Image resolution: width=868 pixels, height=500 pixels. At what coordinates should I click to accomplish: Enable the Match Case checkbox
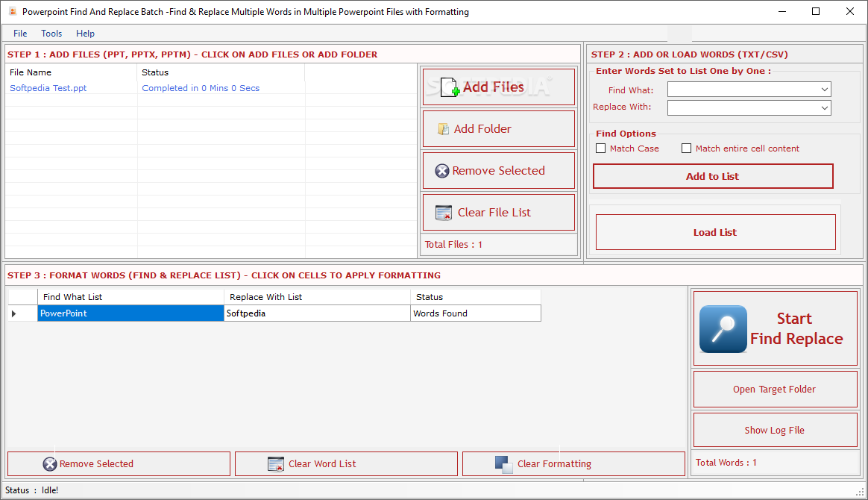pos(600,149)
